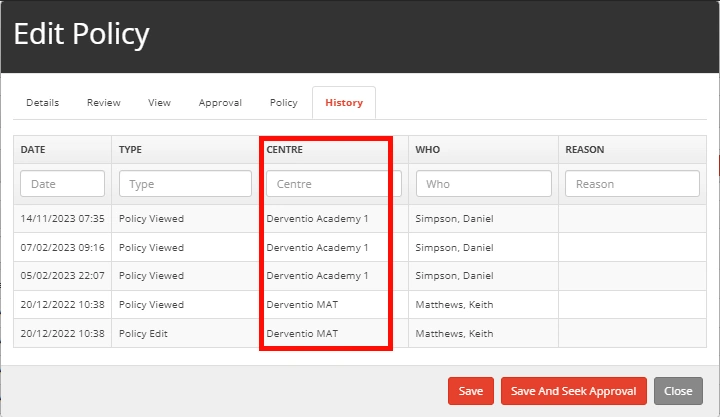Focus the Centre filter box

pyautogui.click(x=333, y=184)
